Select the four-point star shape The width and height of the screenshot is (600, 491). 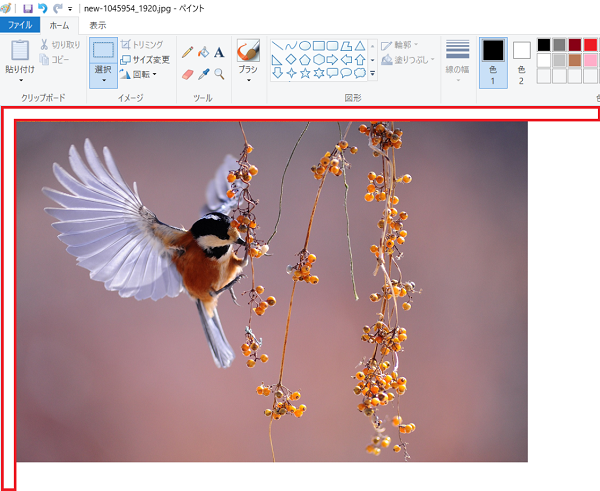coord(291,73)
